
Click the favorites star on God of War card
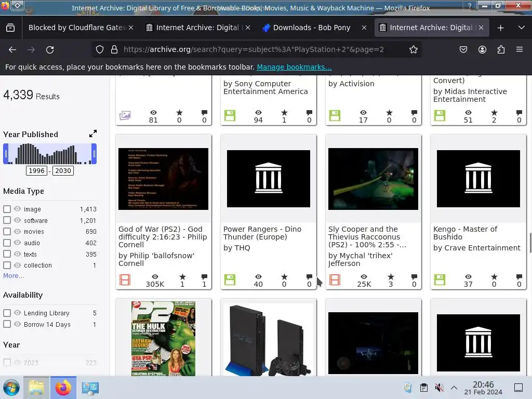[182, 277]
